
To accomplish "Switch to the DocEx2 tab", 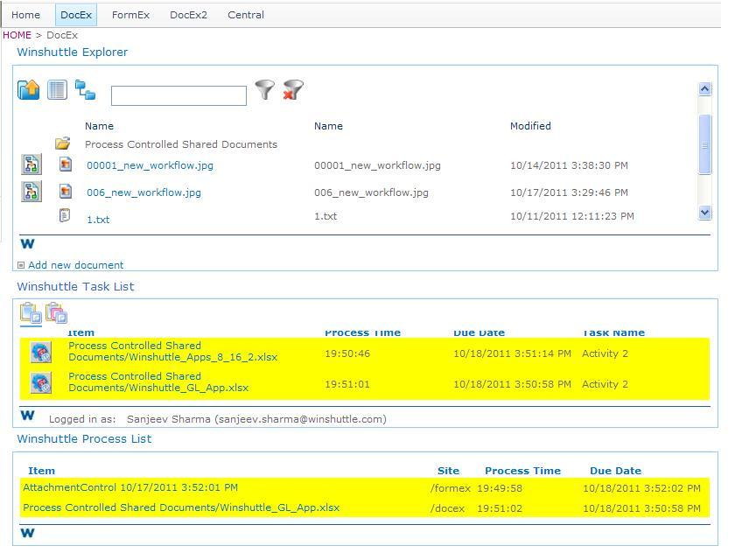I will tap(188, 14).
